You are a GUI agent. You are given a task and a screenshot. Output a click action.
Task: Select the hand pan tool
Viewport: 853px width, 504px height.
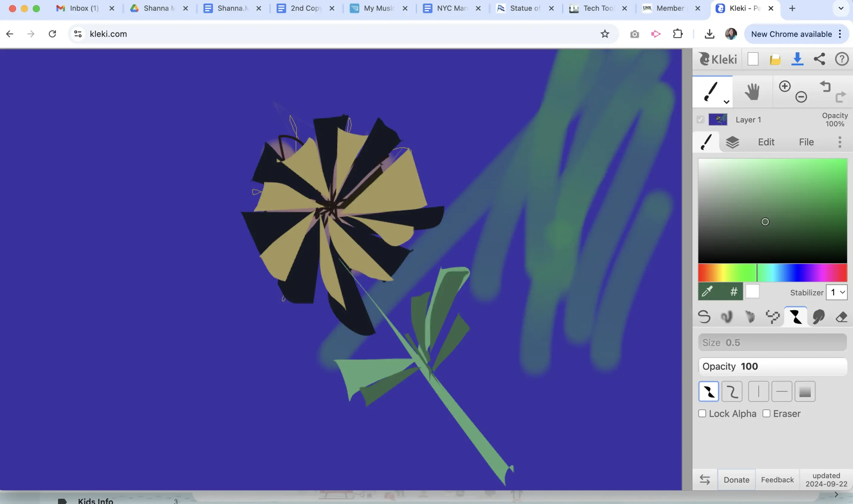(752, 92)
